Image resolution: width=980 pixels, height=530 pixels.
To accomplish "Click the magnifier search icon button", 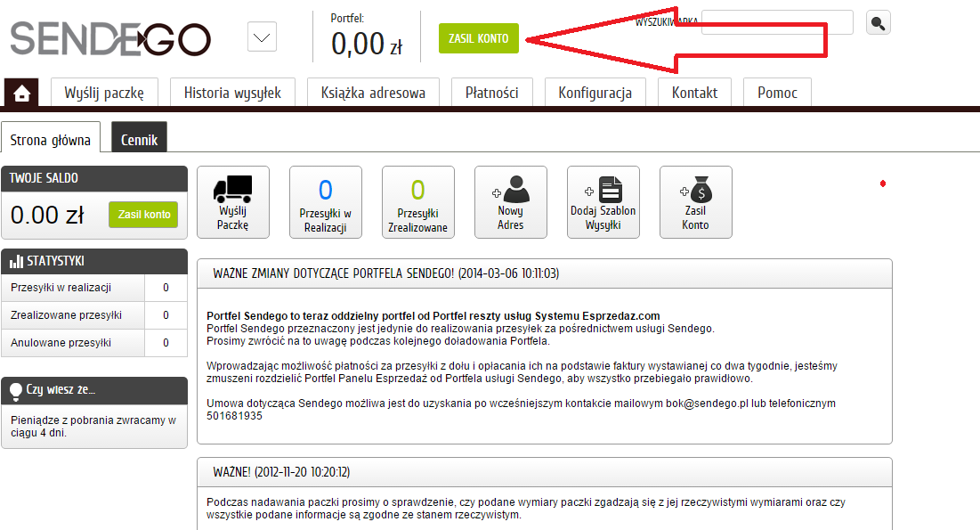I will [x=879, y=23].
